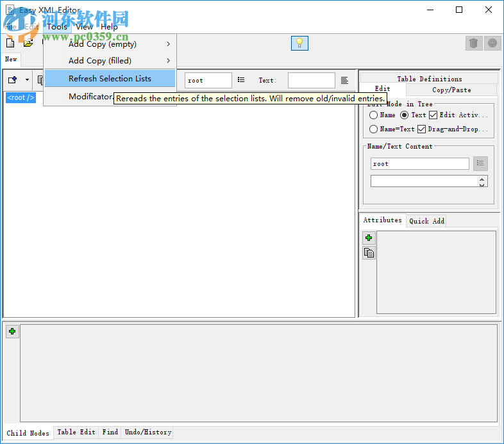Choose Modificator menu entry
Screen dimensions: 504x444
[90, 96]
